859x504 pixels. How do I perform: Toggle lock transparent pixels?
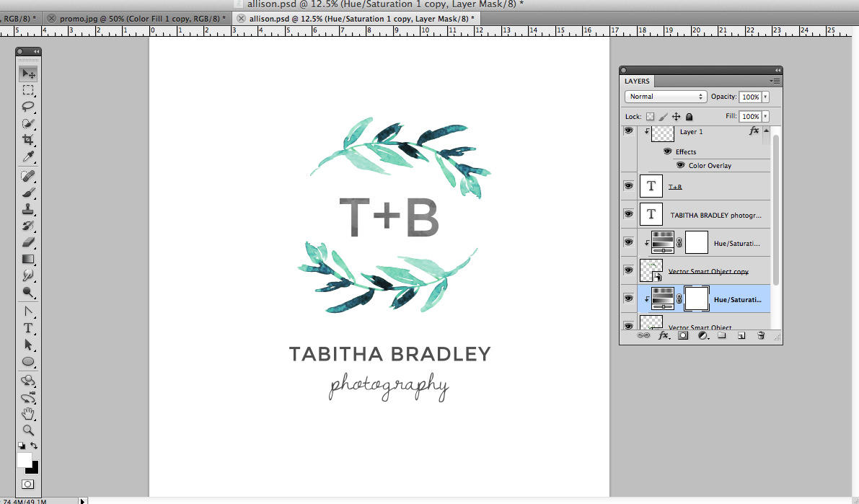point(650,116)
